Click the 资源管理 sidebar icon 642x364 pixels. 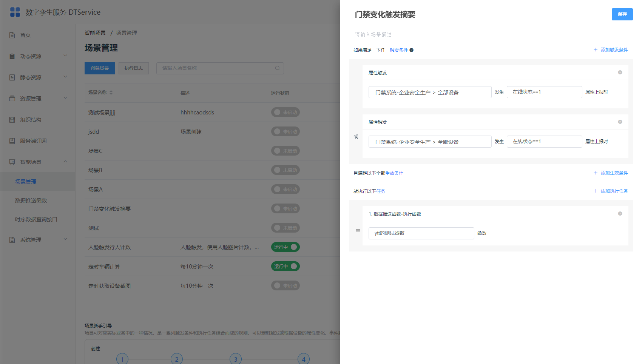pyautogui.click(x=12, y=99)
